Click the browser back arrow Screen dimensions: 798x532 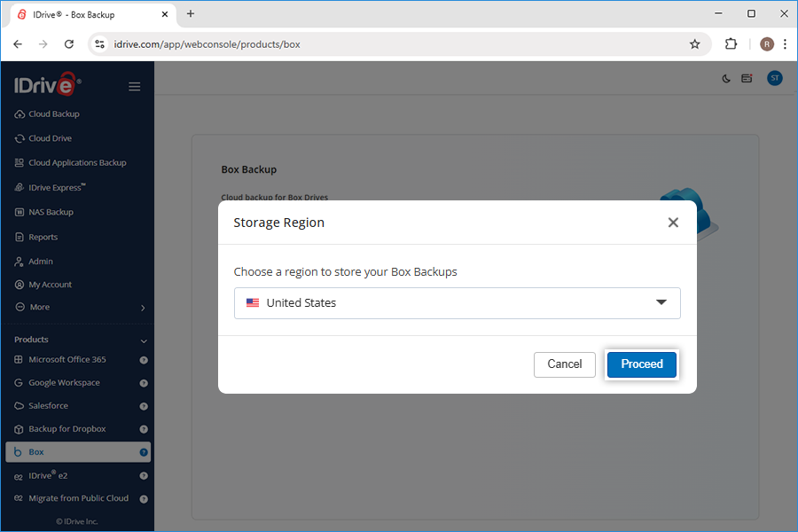point(18,44)
